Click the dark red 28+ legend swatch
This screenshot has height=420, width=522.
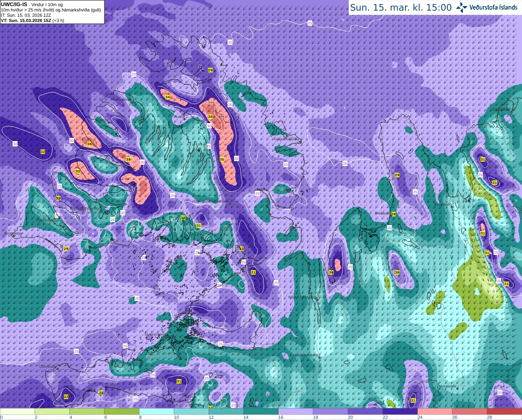tap(504, 411)
